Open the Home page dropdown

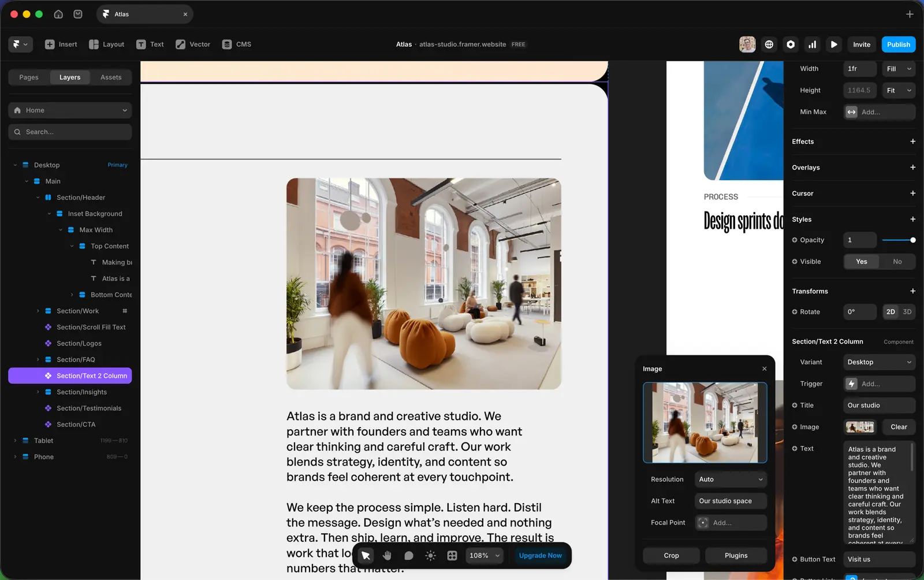70,110
